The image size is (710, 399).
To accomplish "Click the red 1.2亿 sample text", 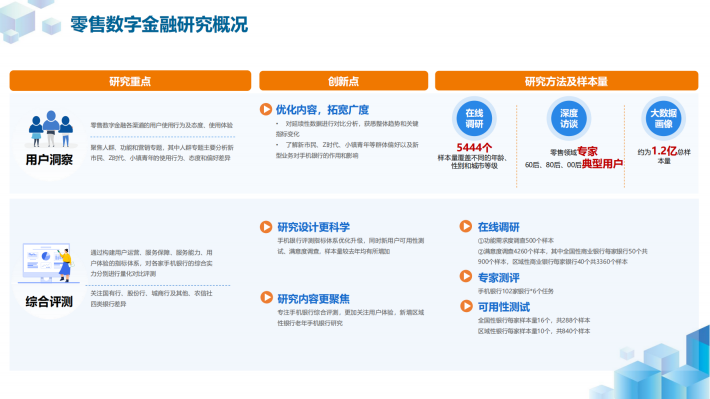I will pos(664,151).
